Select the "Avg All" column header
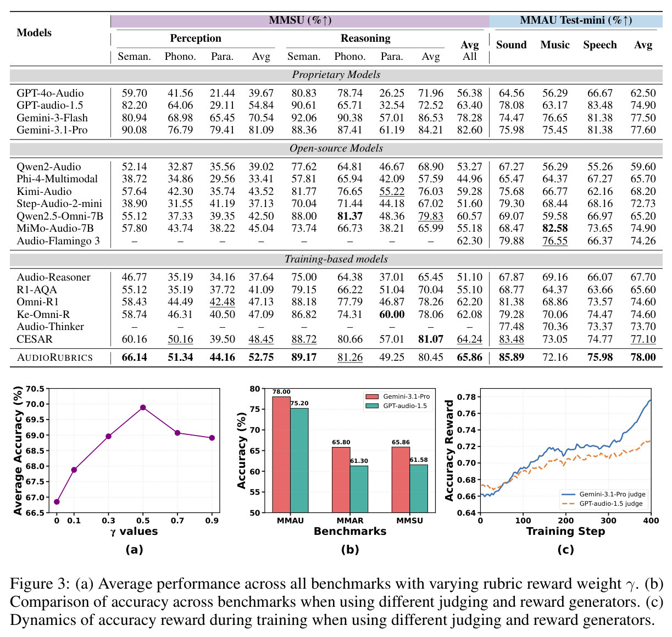 coord(469,50)
